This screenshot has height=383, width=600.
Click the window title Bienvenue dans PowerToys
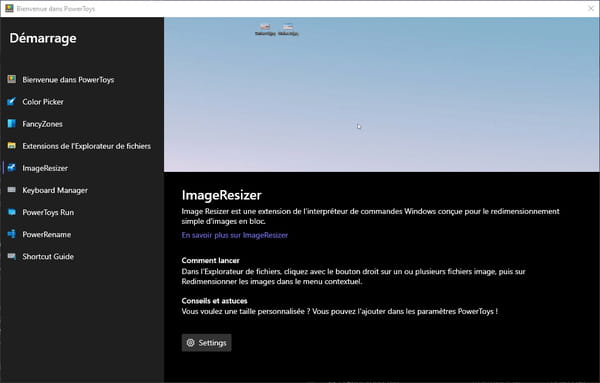click(56, 8)
